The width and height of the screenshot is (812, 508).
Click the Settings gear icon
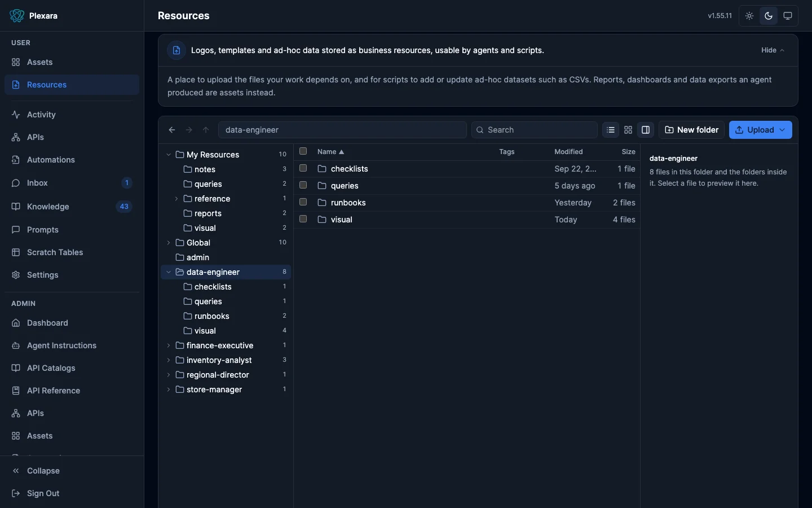(x=16, y=275)
